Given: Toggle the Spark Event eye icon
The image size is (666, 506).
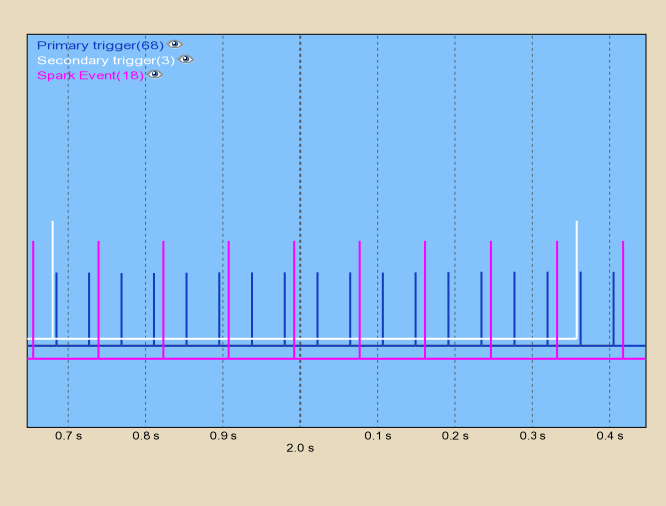Looking at the screenshot, I should [x=155, y=75].
